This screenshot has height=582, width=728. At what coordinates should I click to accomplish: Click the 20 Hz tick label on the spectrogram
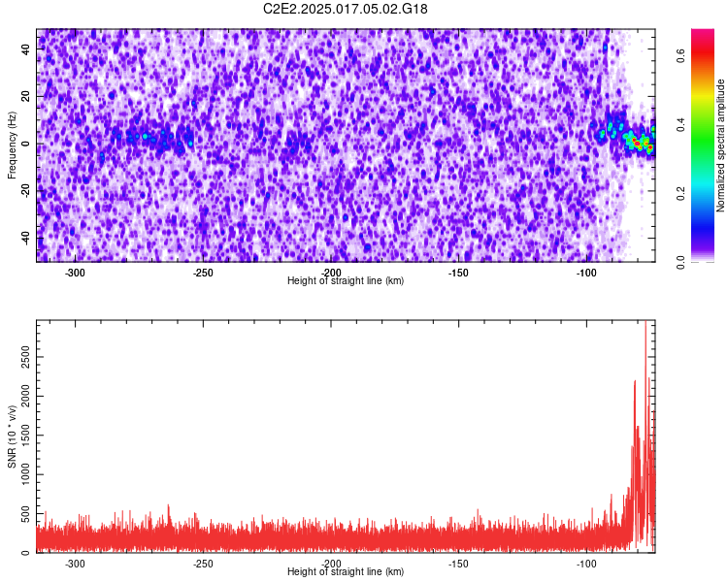pos(26,97)
